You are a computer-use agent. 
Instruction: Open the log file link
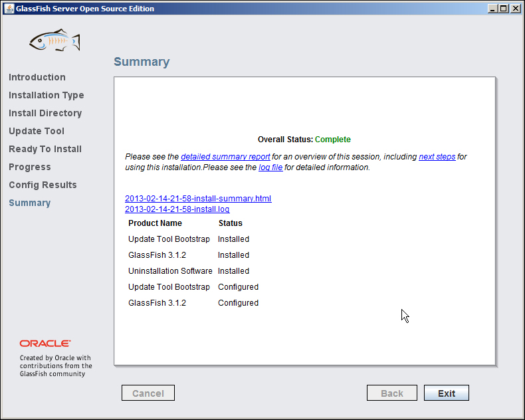click(270, 167)
